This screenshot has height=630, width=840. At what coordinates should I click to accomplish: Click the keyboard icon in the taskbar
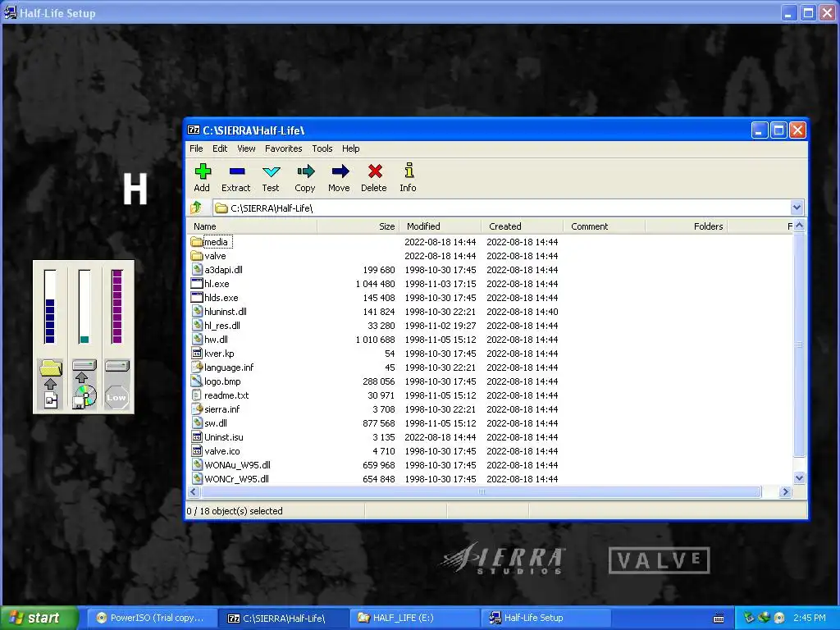(x=719, y=619)
